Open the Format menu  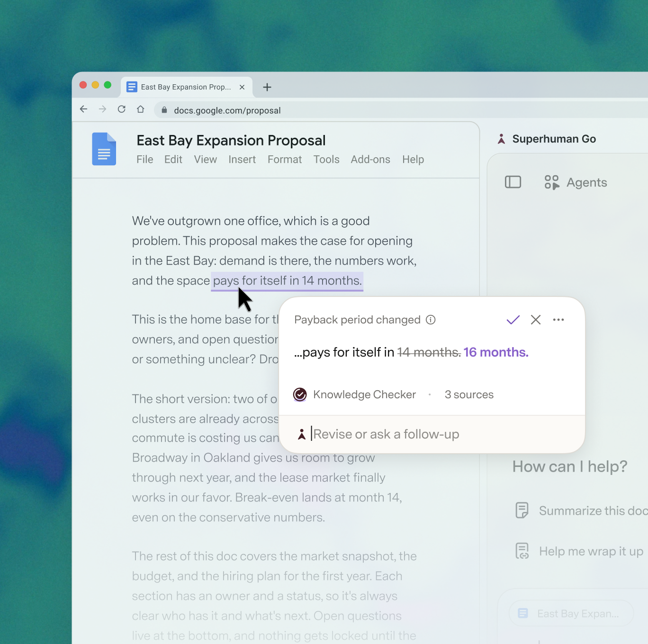(285, 160)
